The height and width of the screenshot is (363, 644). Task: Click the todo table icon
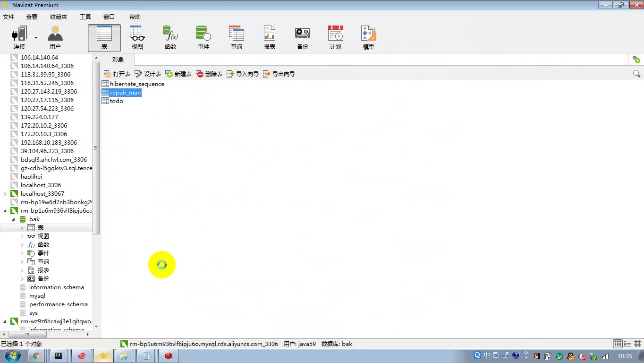pos(105,101)
